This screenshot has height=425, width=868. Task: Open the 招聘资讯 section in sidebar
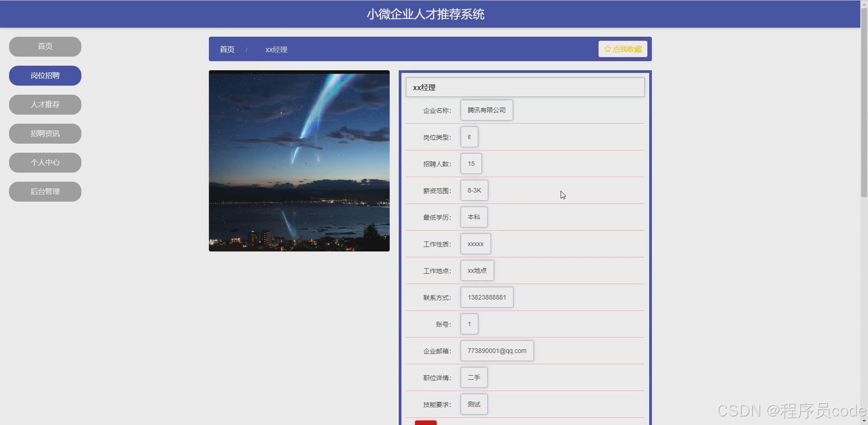(45, 133)
